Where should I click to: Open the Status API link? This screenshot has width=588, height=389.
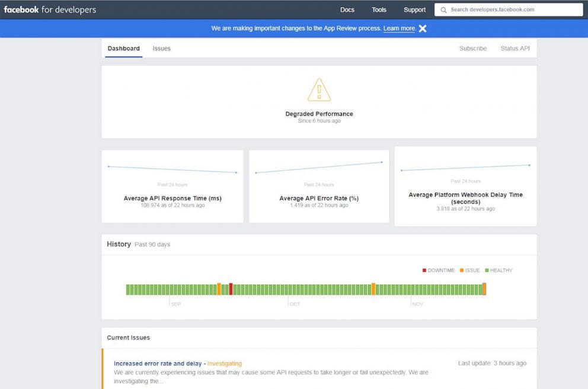click(x=515, y=49)
